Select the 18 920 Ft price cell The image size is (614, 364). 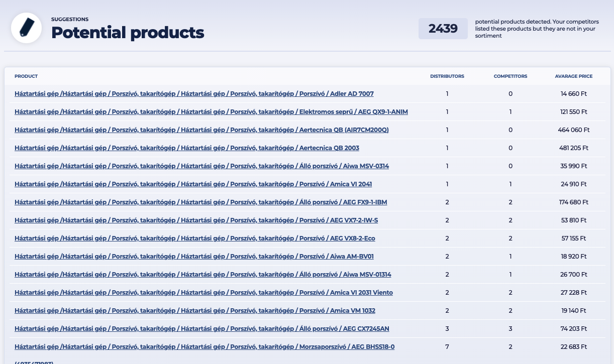(x=574, y=257)
